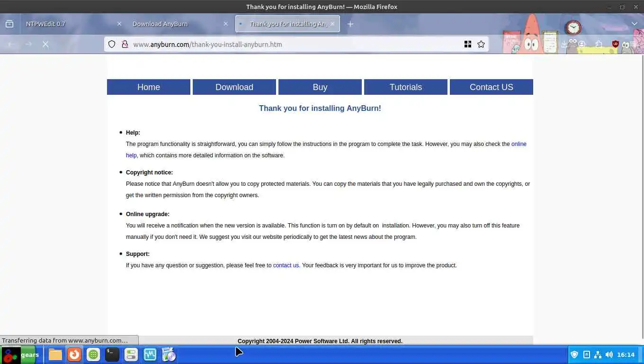
Task: Stop loading the page with the X button
Action: point(45,44)
